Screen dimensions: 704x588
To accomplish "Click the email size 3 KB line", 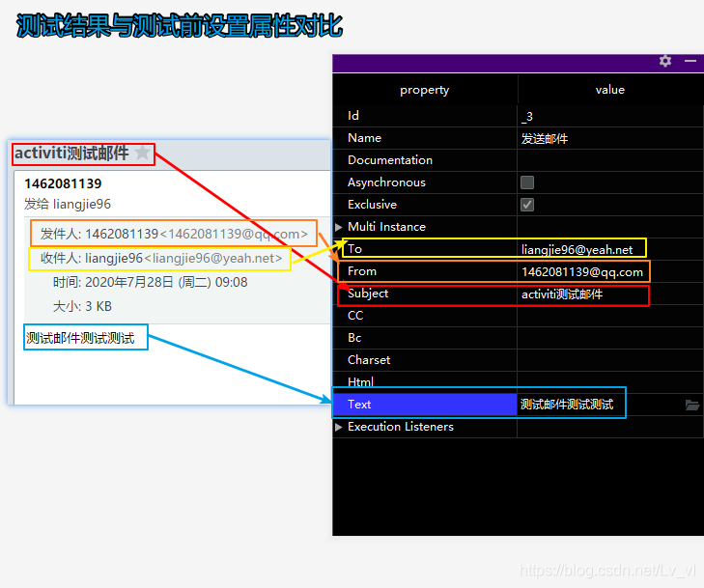I will [82, 307].
